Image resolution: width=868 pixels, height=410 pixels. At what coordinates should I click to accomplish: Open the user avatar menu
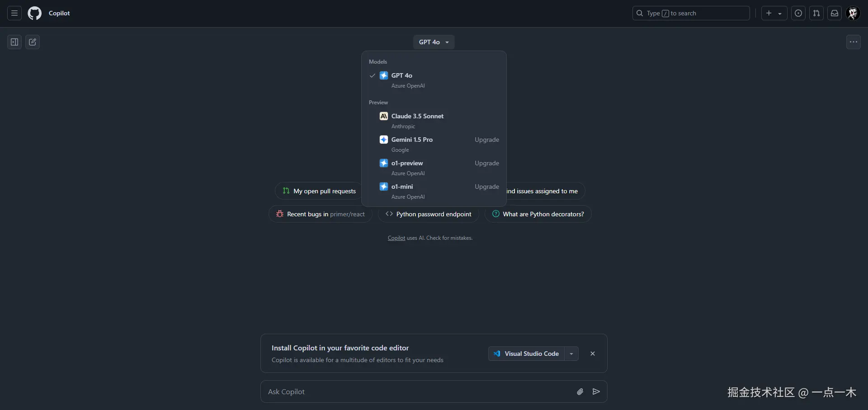tap(853, 13)
